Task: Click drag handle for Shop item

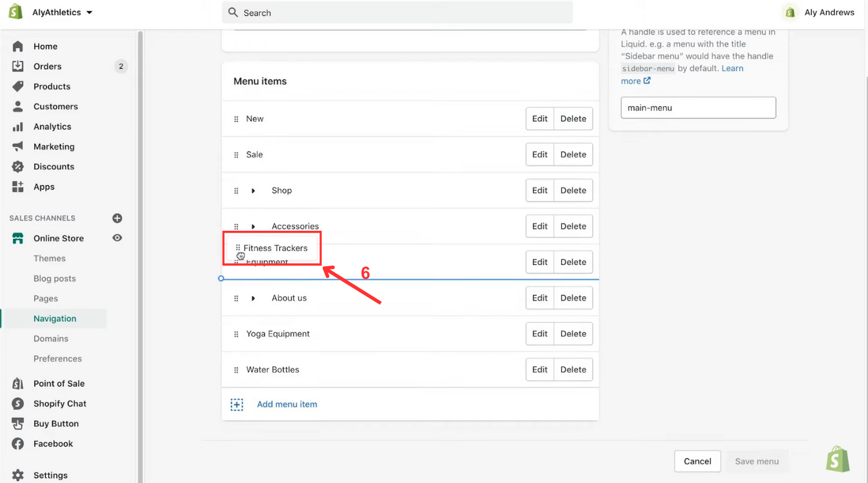Action: coord(236,191)
